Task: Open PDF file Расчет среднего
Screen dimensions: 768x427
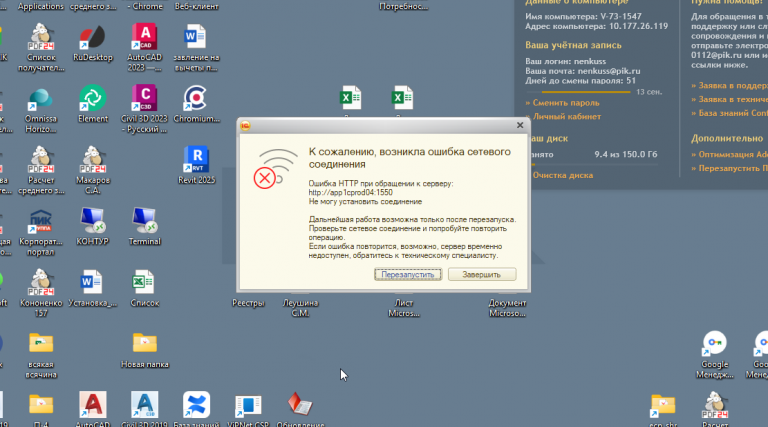Action: [x=41, y=171]
